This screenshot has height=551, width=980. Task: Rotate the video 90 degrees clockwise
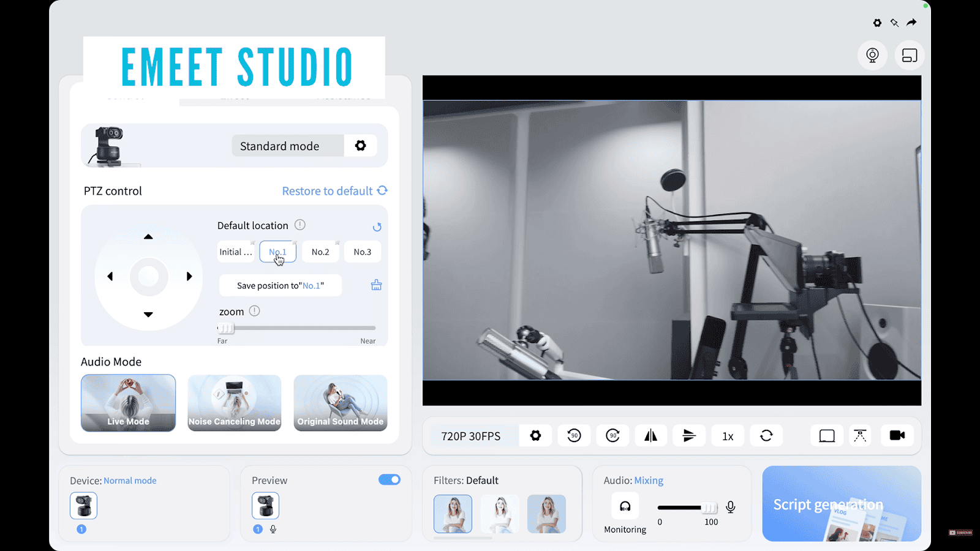click(612, 436)
